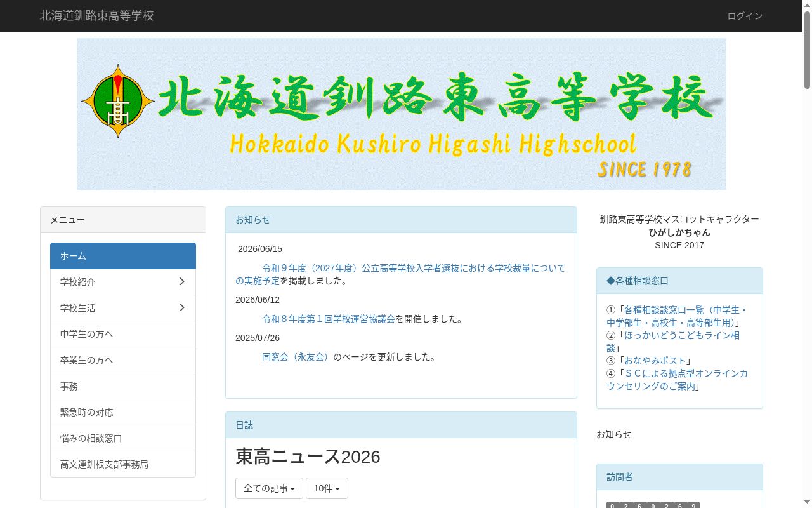Click the visitor counter digits
812x508 pixels.
[x=653, y=505]
